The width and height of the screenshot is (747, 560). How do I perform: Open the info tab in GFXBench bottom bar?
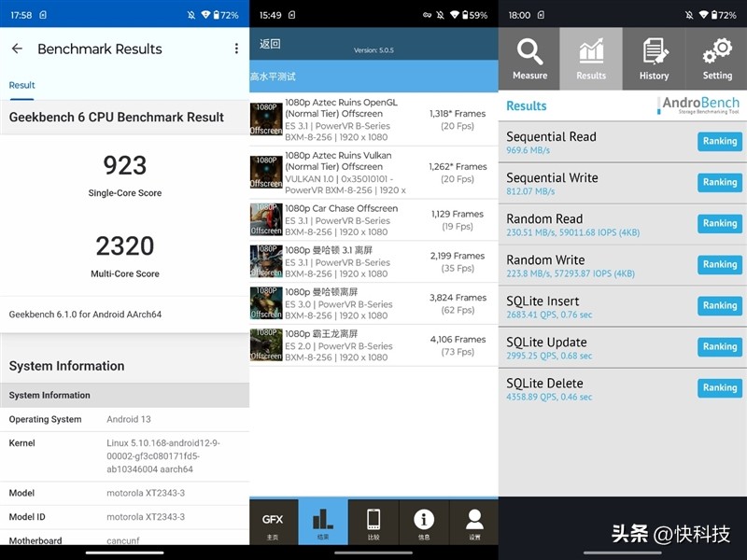coord(424,522)
